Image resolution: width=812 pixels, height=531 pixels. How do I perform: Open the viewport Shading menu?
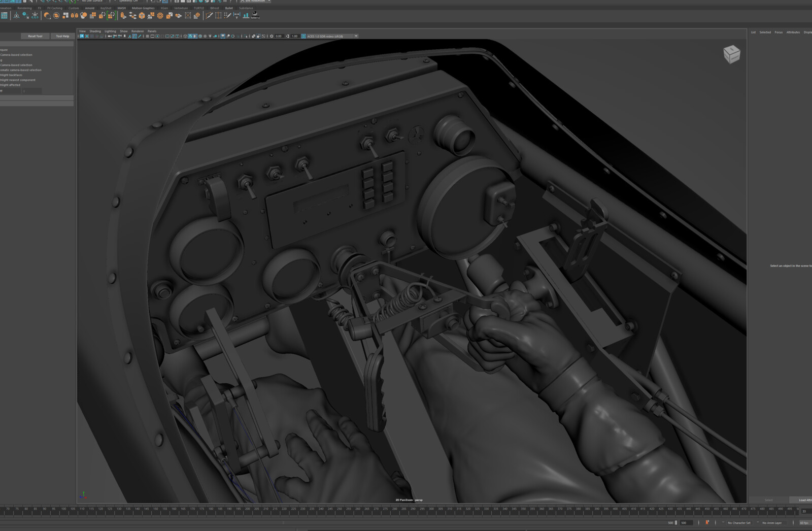click(x=95, y=31)
